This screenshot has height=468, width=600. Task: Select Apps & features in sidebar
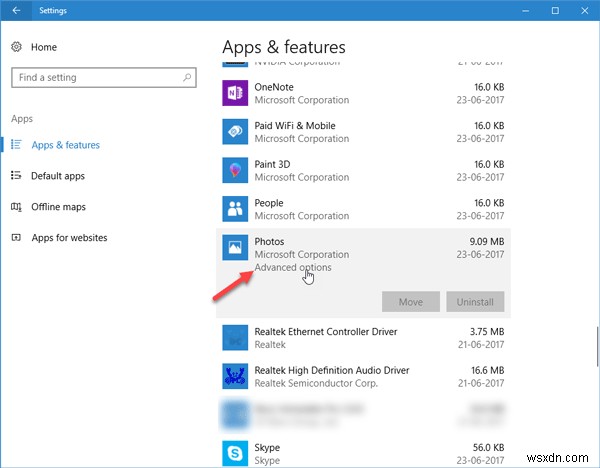65,145
